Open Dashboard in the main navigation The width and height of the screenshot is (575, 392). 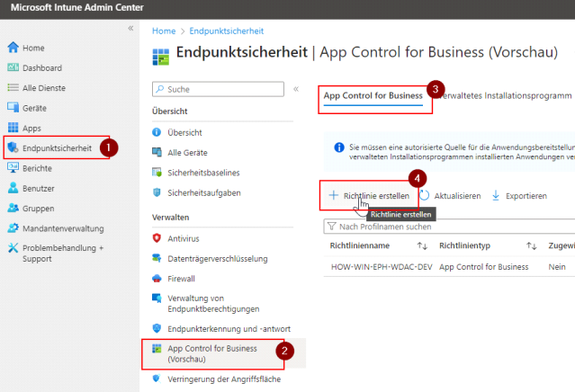[x=42, y=67]
